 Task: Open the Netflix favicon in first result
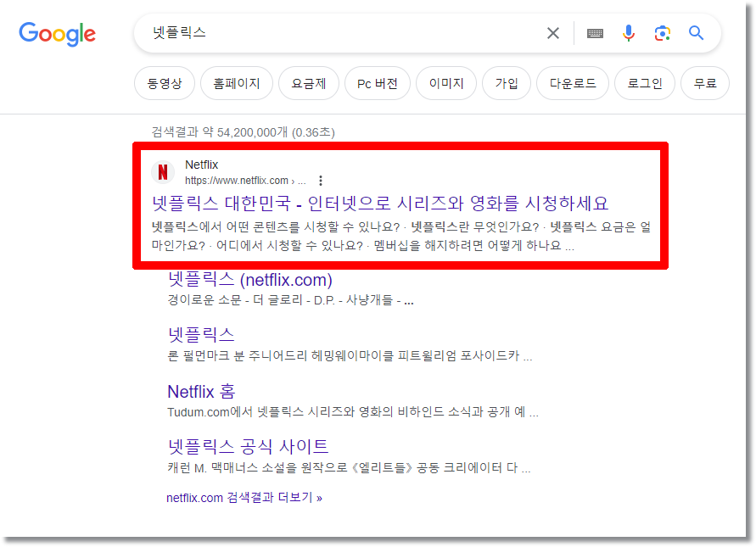[x=163, y=172]
